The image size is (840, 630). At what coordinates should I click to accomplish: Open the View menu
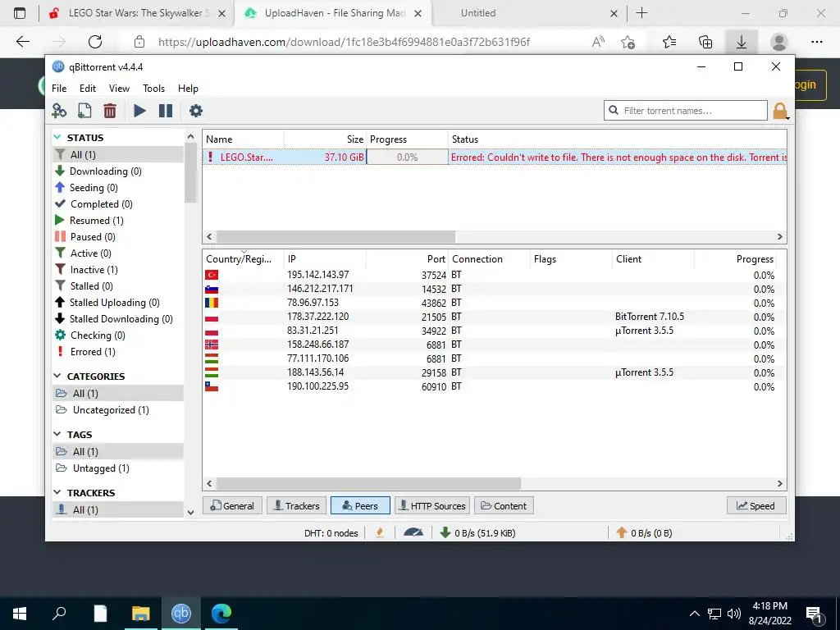pos(119,89)
